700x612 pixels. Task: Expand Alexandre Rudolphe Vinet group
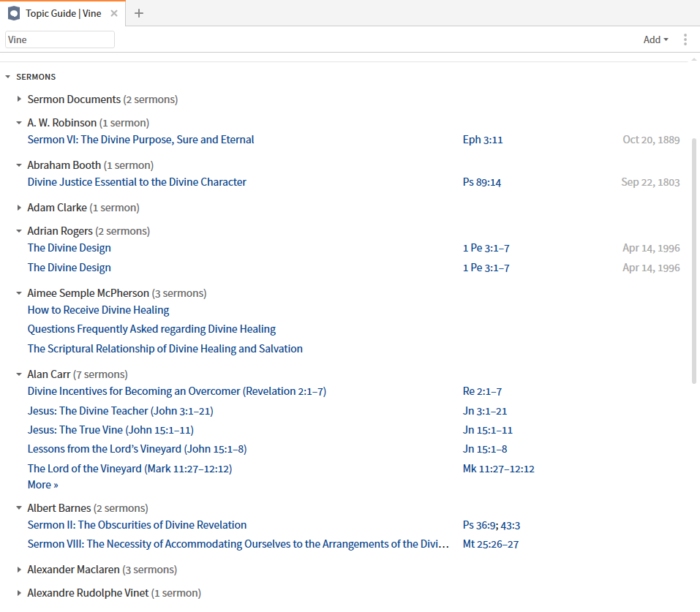coord(19,593)
